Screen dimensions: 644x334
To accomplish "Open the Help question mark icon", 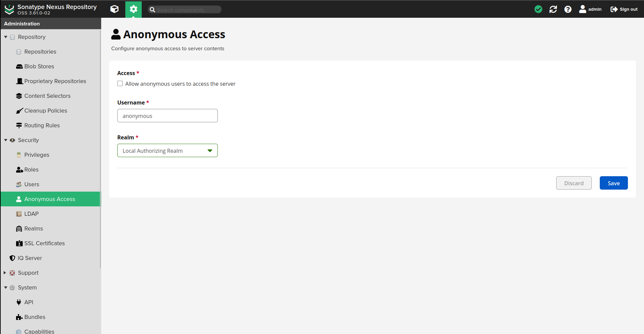I will (x=568, y=9).
